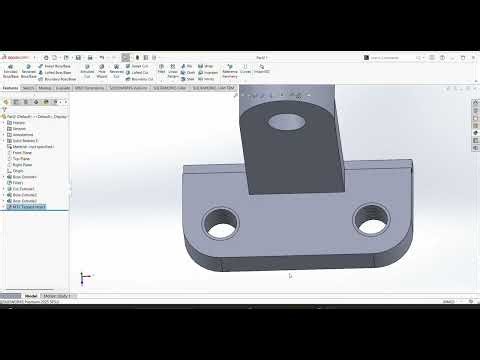Expand the Cut-Extrude1 feature

point(4,189)
